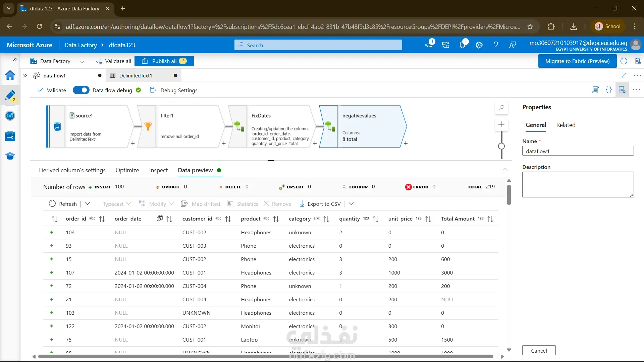This screenshot has width=644, height=362.
Task: Click the discard all trash icon
Action: click(x=637, y=61)
